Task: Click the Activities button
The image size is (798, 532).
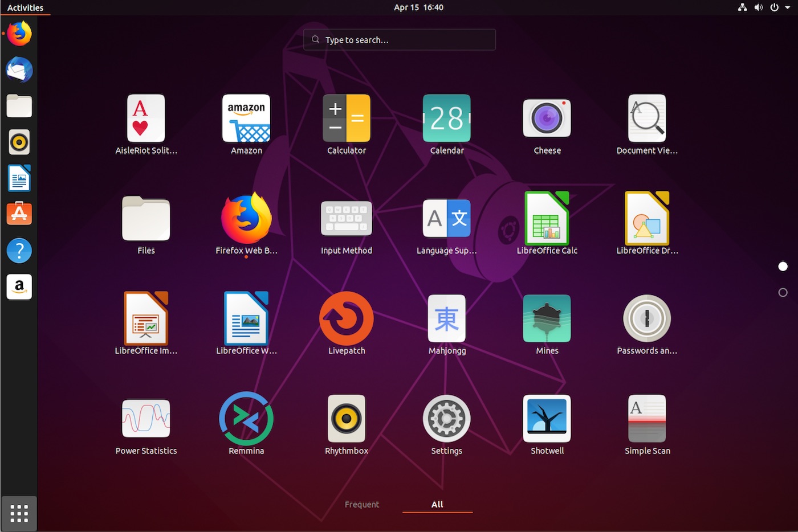Action: [x=25, y=7]
